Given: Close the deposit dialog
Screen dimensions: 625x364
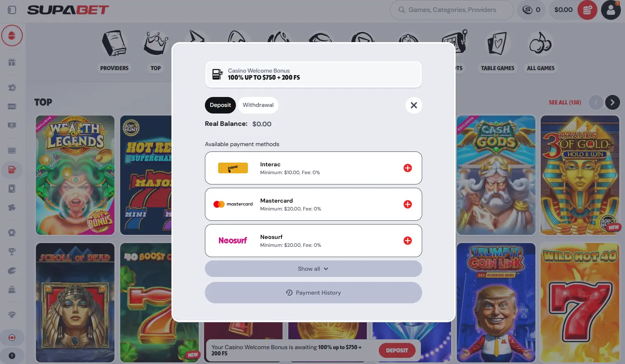Looking at the screenshot, I should tap(413, 105).
